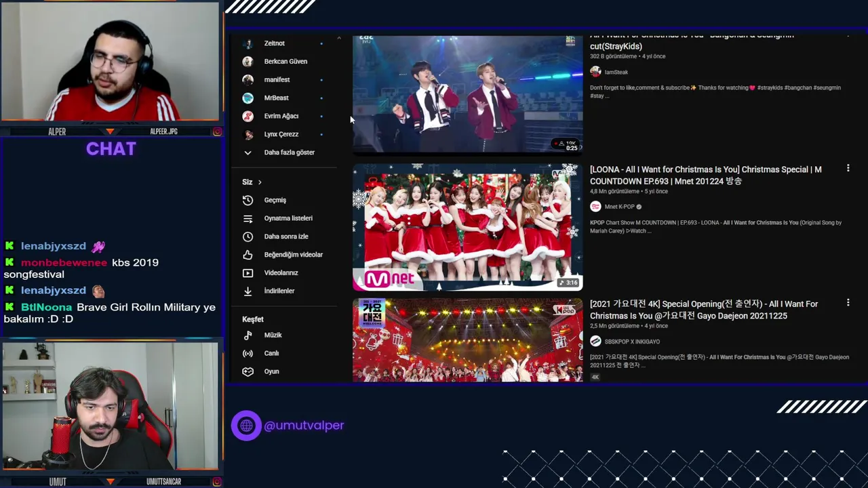Open the more options menu for LOONA video

(x=848, y=168)
